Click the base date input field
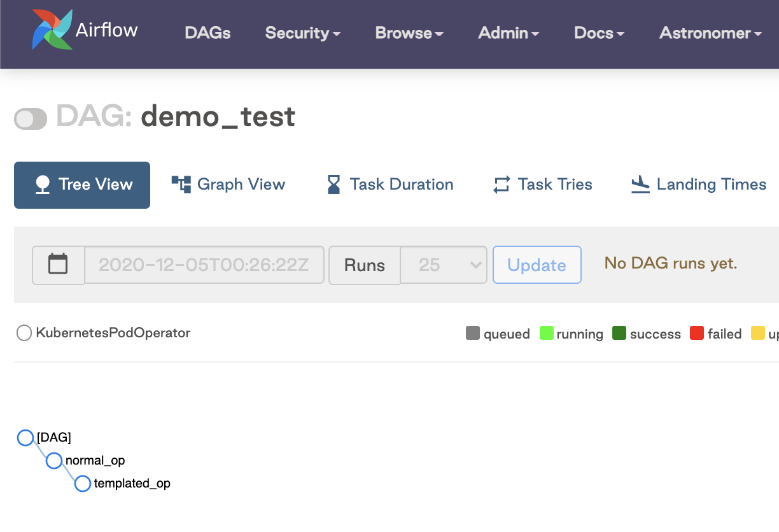 (x=204, y=265)
